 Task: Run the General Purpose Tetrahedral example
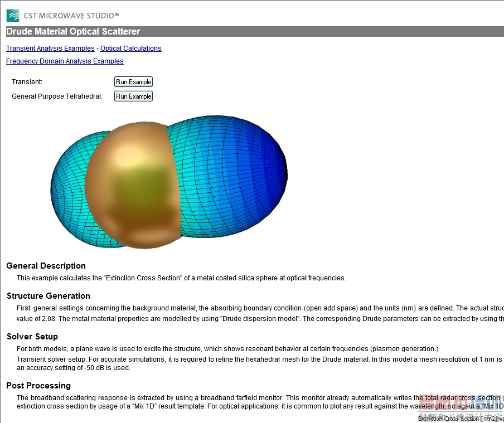click(133, 96)
